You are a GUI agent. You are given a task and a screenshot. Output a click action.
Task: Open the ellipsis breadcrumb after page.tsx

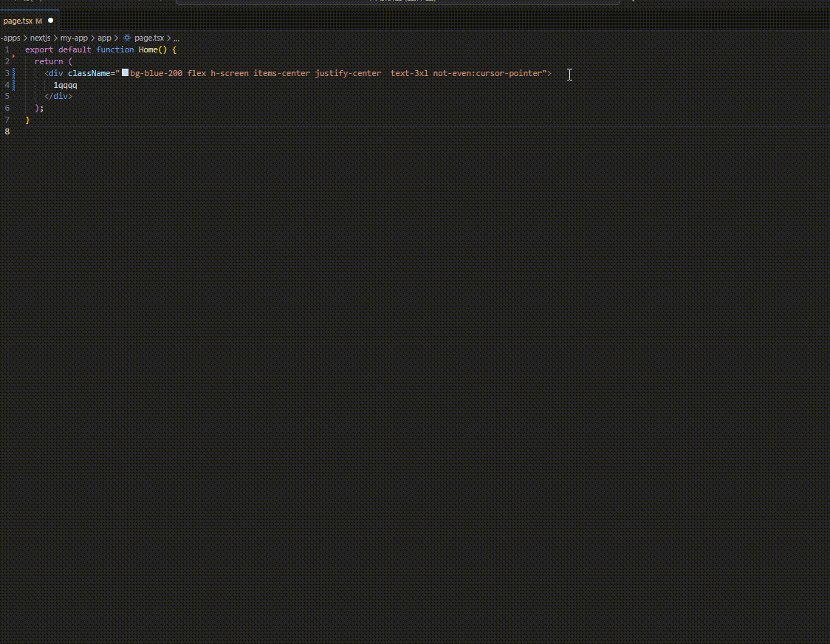coord(176,38)
